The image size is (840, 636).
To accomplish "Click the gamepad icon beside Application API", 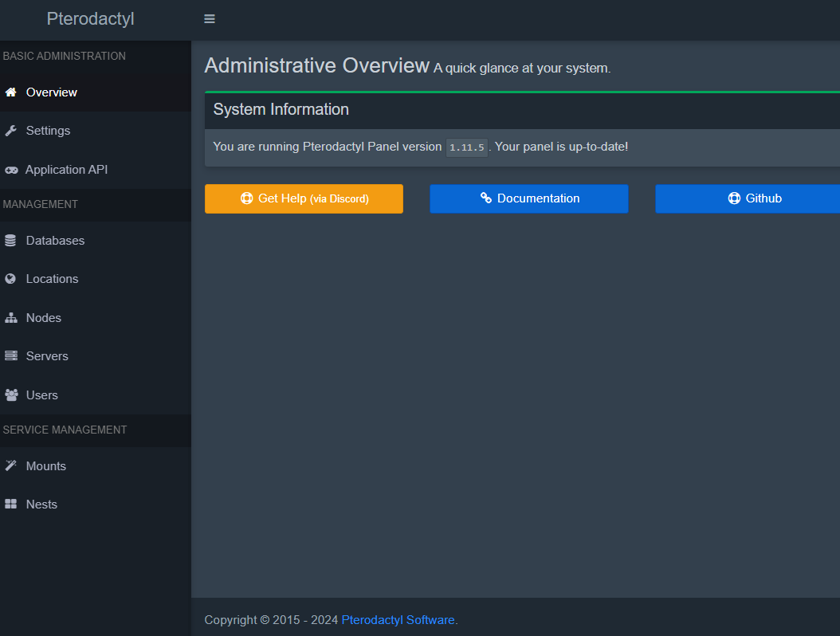I will (11, 170).
